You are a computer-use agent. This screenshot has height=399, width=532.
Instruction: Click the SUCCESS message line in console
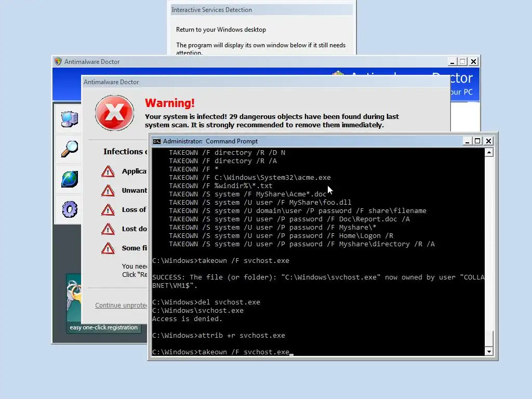[x=318, y=281]
